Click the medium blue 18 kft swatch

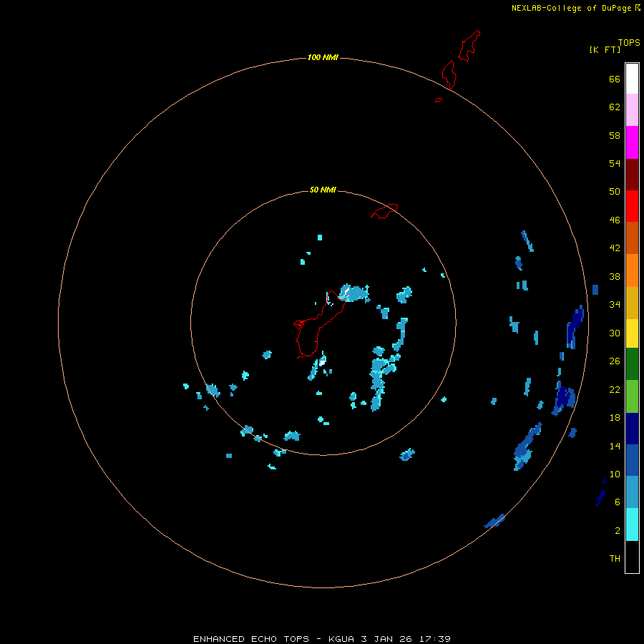coord(632,460)
